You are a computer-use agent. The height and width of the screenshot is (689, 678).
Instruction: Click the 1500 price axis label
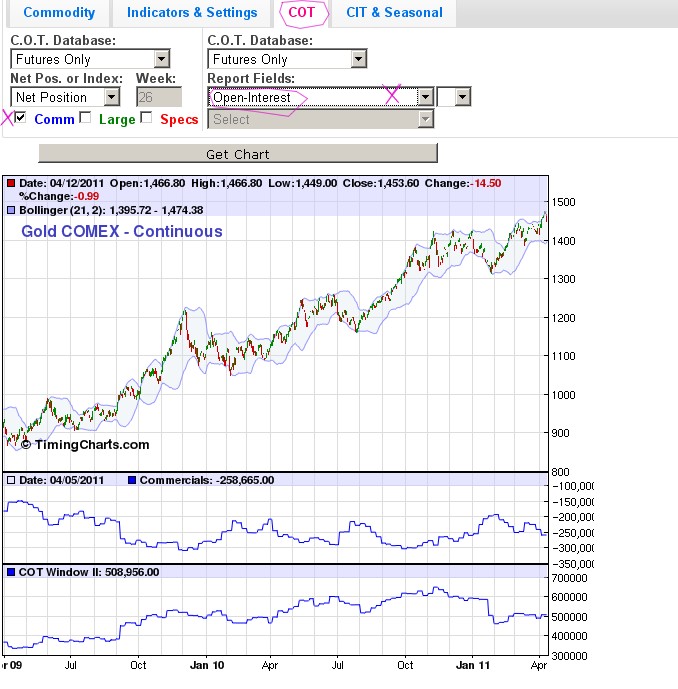pos(563,202)
